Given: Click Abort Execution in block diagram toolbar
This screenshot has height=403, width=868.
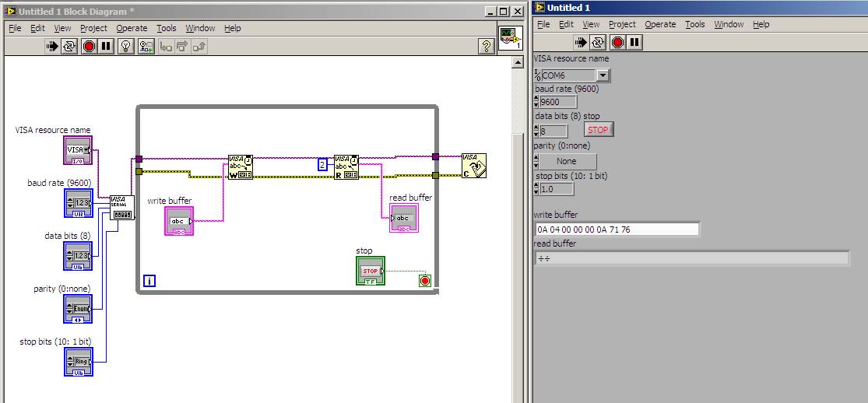Looking at the screenshot, I should coord(89,46).
